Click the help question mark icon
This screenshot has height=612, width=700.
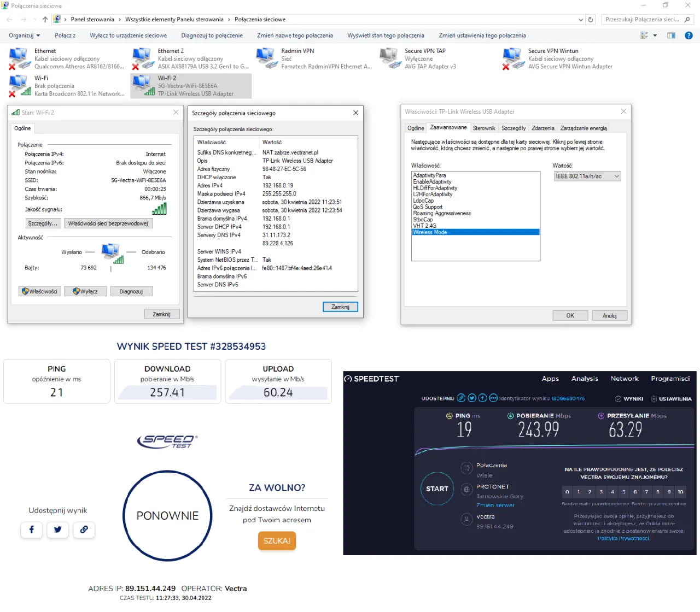click(689, 36)
